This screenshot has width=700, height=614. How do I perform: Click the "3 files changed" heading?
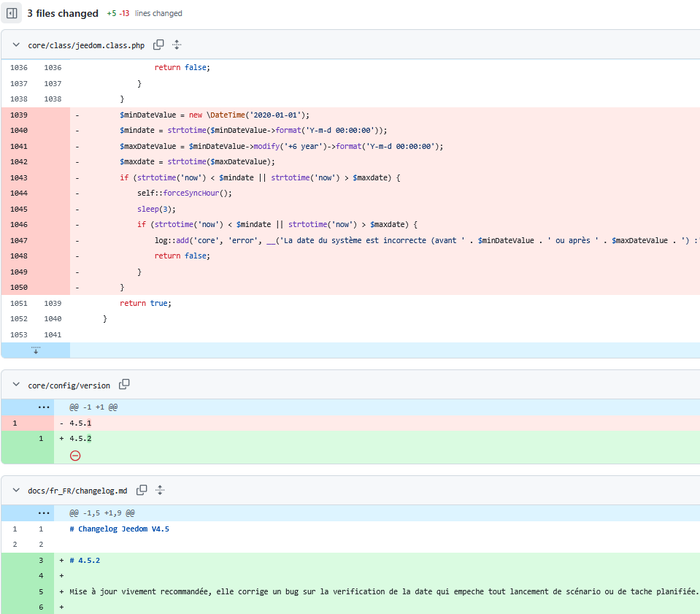63,13
